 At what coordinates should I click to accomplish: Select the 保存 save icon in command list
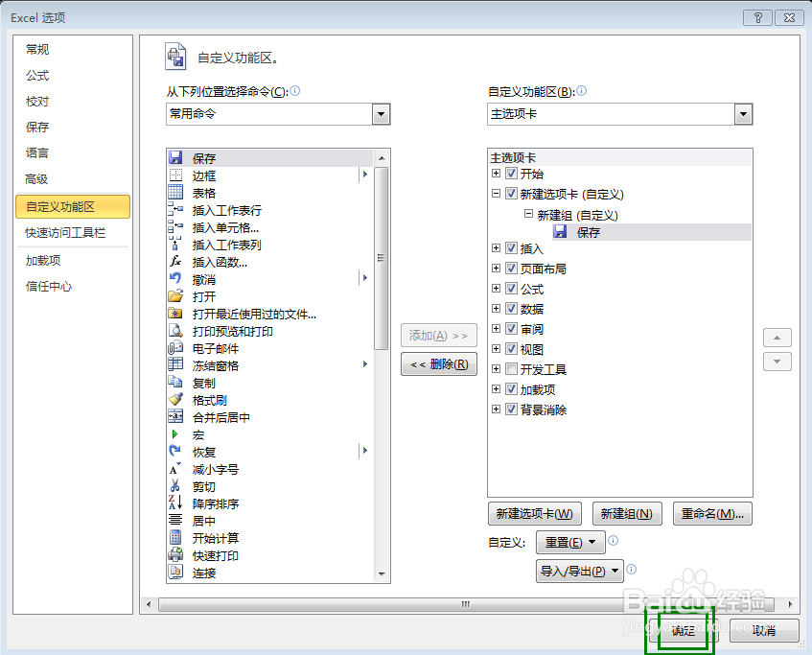(175, 157)
